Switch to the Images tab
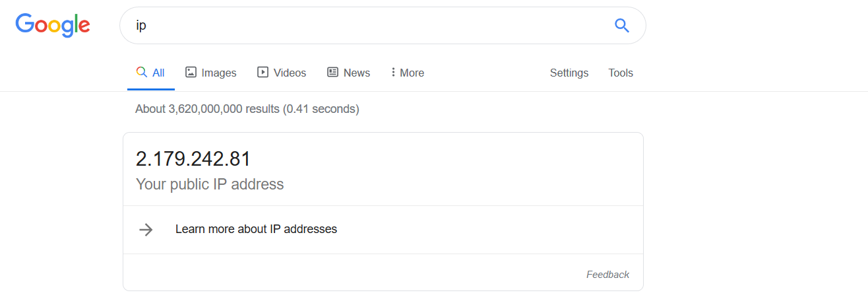 218,73
